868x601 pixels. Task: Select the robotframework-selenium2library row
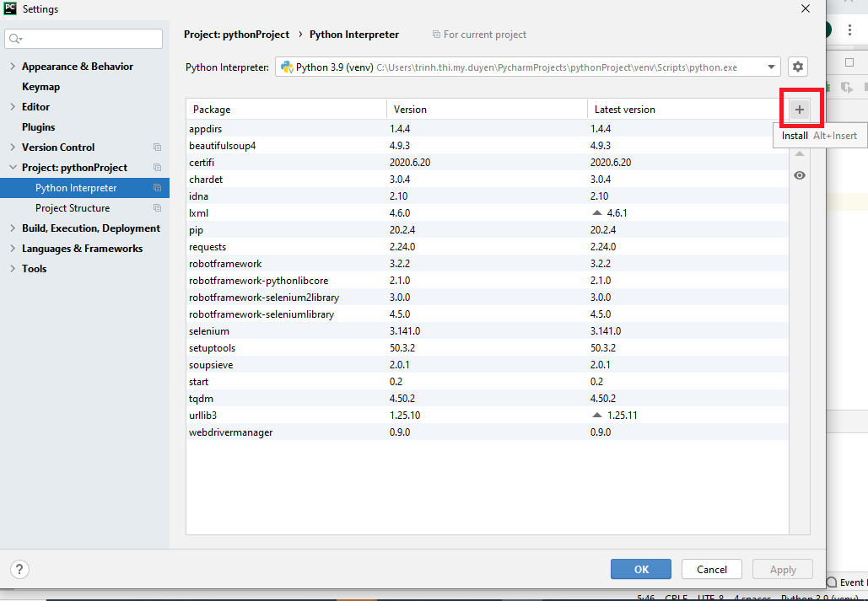[488, 298]
